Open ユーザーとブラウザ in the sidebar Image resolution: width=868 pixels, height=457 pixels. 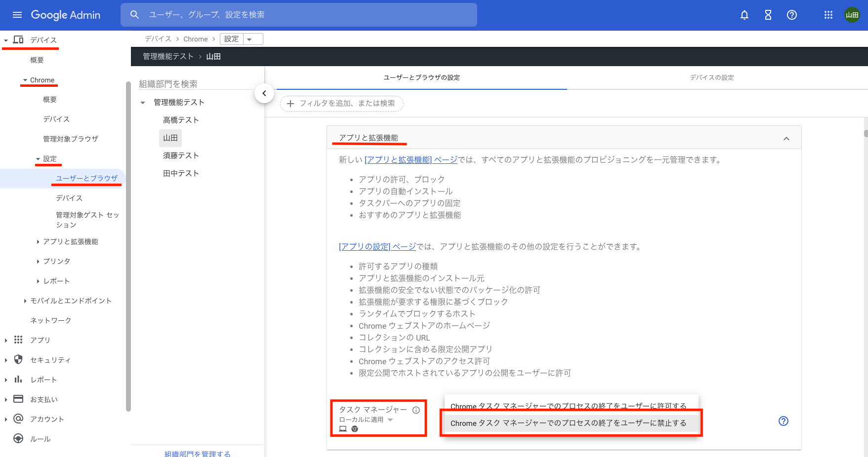click(87, 178)
